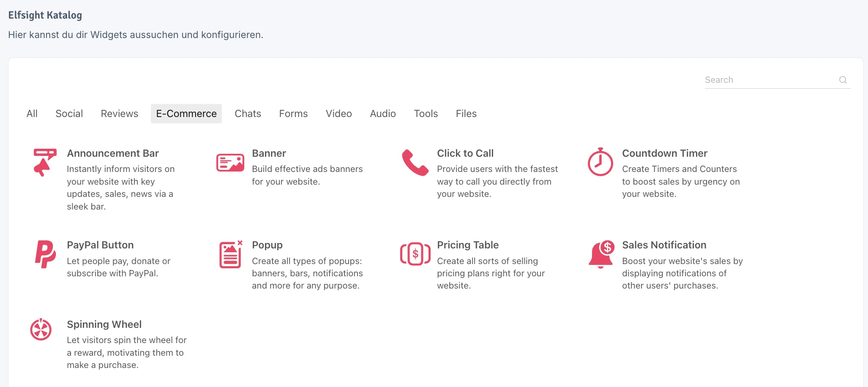Click the 'Provide users with the fastest' description

pyautogui.click(x=497, y=182)
